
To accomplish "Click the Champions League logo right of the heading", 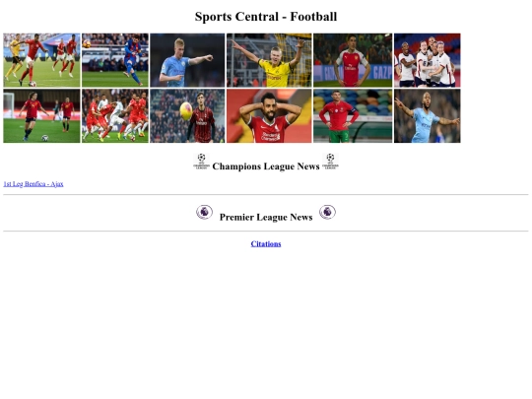I will (330, 162).
